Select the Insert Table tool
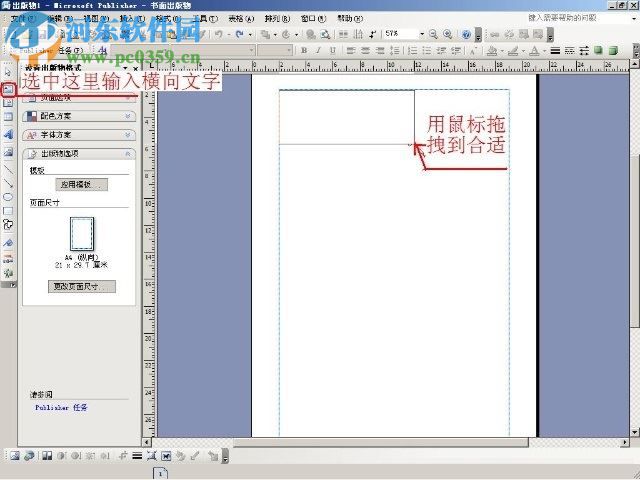Screen dimensions: 640x480 click(8, 117)
